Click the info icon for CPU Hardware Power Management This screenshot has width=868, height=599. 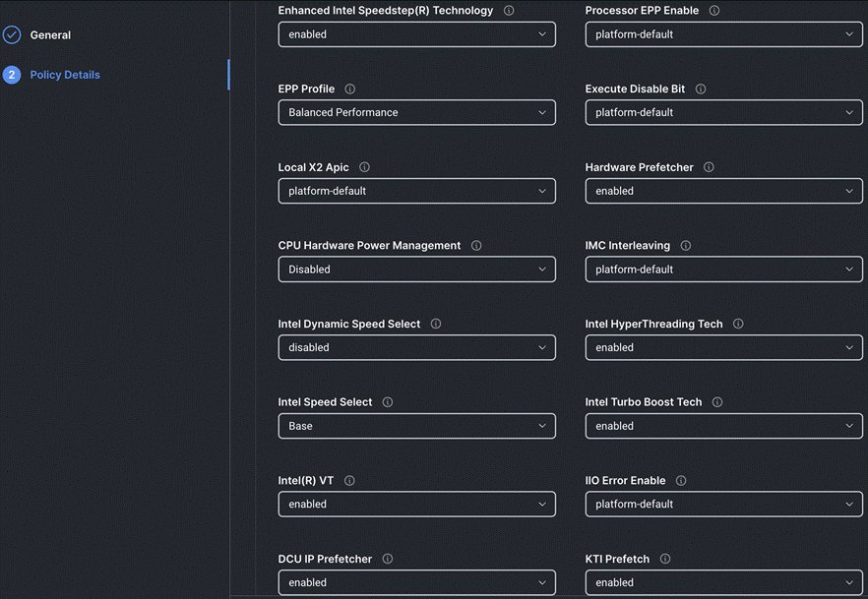[x=476, y=245]
